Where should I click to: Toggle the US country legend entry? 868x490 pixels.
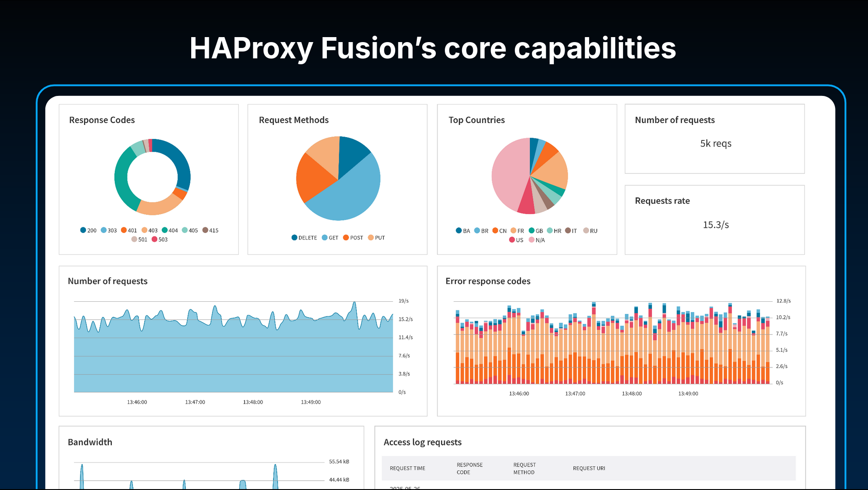[x=516, y=240]
